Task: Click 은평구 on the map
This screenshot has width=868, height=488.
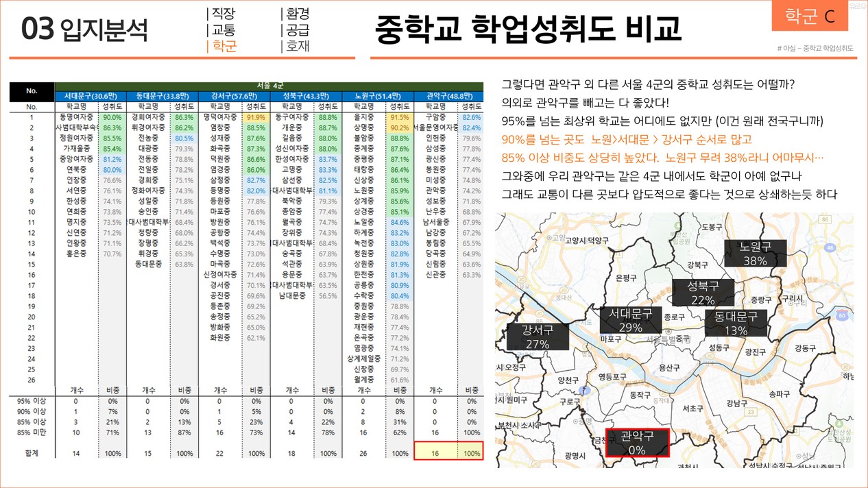Action: (627, 278)
